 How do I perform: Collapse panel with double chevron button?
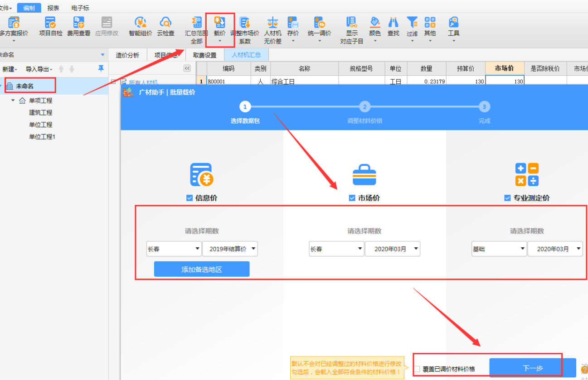[187, 68]
